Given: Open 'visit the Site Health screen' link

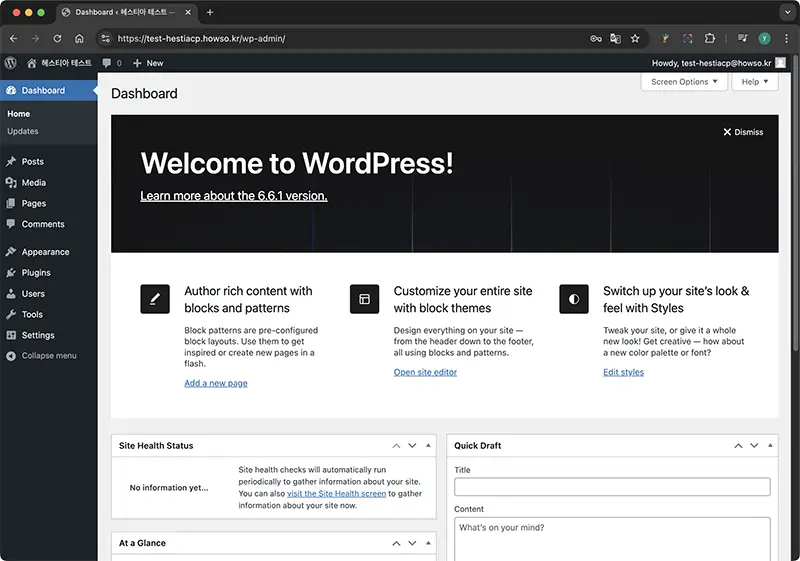Looking at the screenshot, I should point(336,494).
